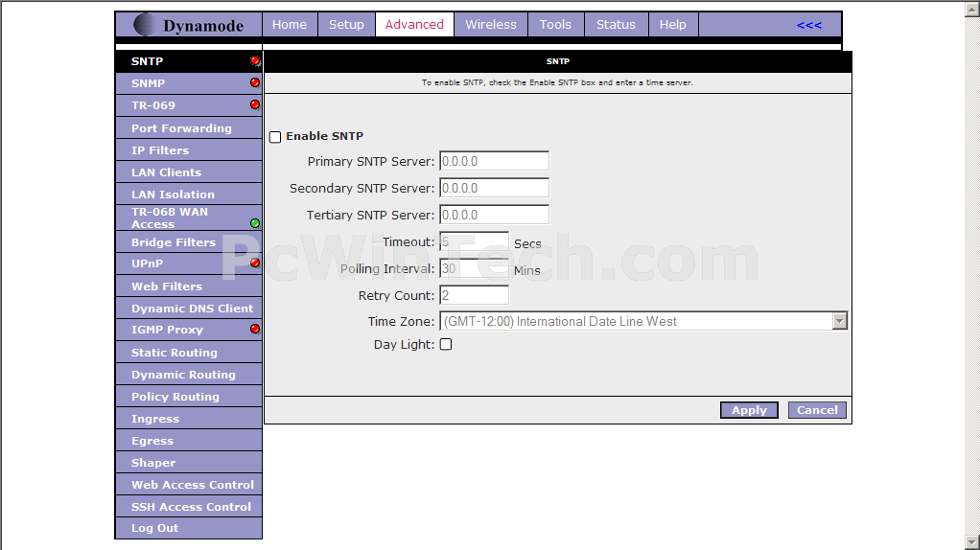Click the Polling Interval input field
The width and height of the screenshot is (980, 550).
click(475, 268)
